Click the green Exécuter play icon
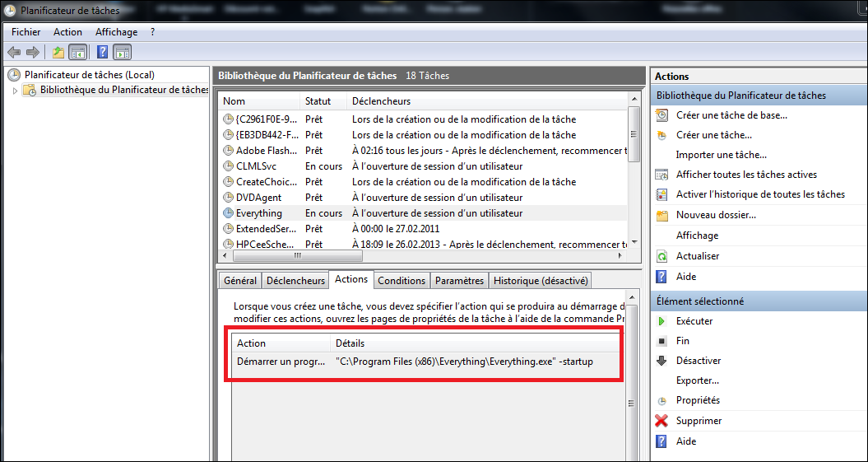The height and width of the screenshot is (462, 868). [661, 321]
